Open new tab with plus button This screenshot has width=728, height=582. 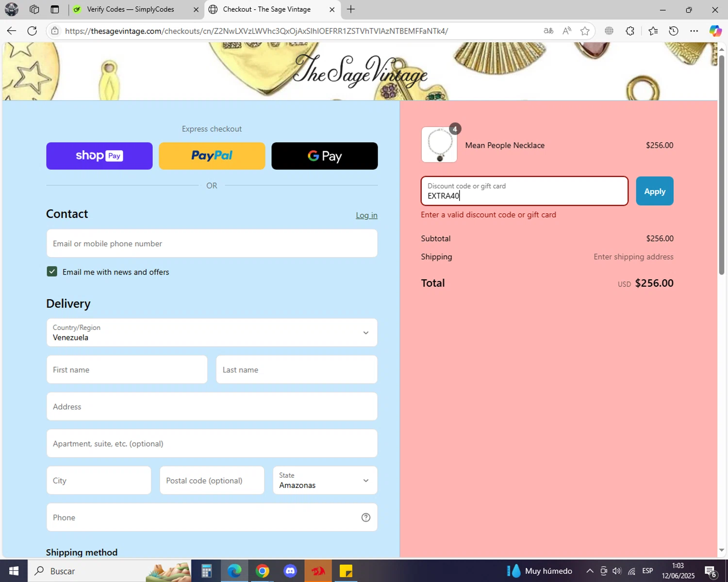coord(351,9)
